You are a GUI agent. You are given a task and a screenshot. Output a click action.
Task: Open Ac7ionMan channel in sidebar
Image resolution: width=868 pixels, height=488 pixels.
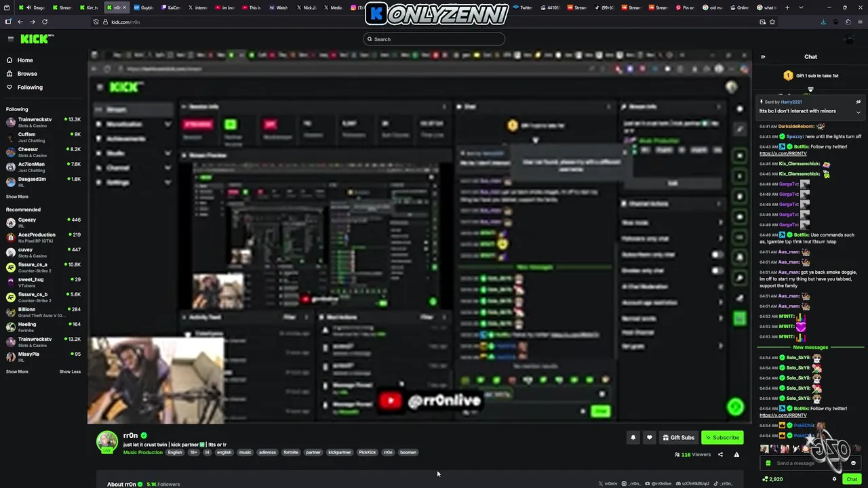tap(43, 167)
